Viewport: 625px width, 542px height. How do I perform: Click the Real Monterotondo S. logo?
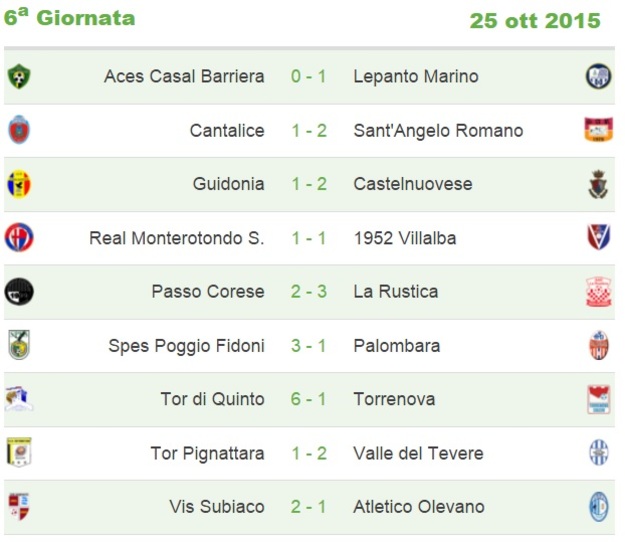19,238
